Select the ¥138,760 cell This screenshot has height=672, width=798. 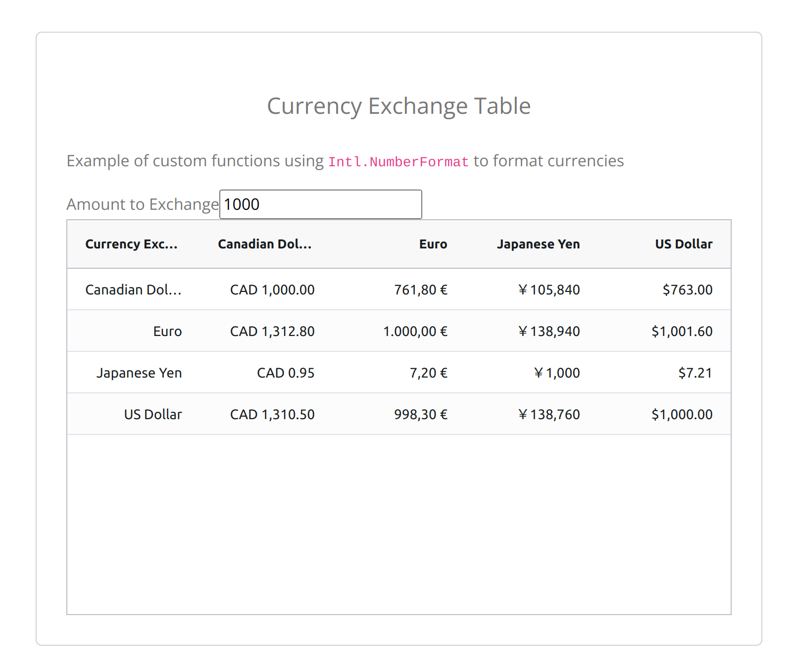549,414
